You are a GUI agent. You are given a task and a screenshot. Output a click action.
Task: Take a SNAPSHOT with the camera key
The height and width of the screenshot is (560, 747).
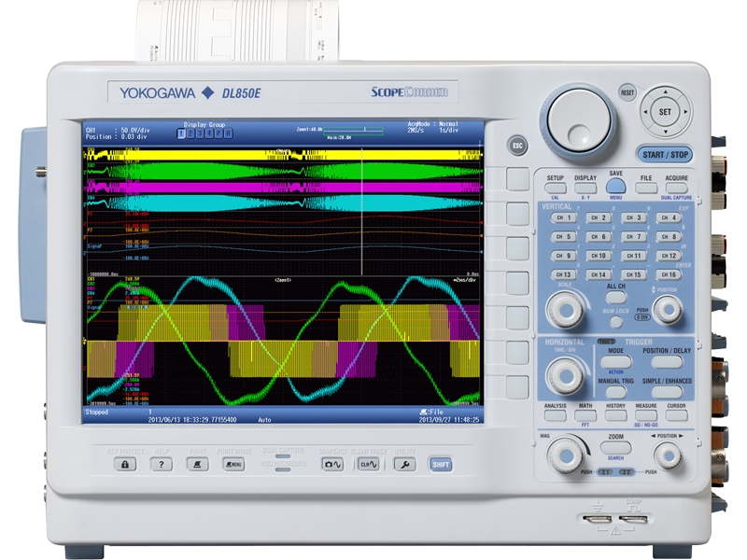click(x=332, y=464)
